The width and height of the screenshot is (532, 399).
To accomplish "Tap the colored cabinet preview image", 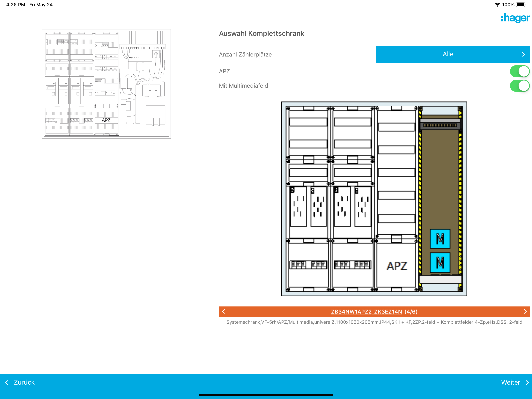I will (374, 199).
